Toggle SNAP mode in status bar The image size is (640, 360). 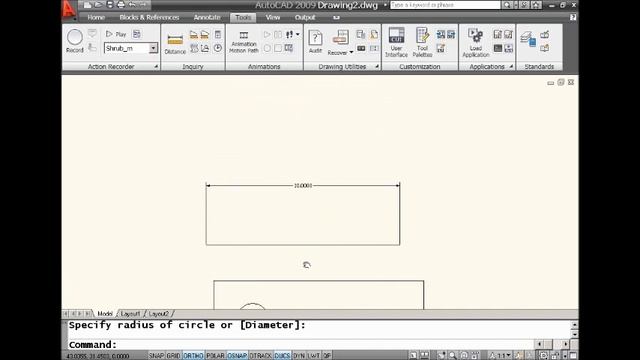click(156, 356)
